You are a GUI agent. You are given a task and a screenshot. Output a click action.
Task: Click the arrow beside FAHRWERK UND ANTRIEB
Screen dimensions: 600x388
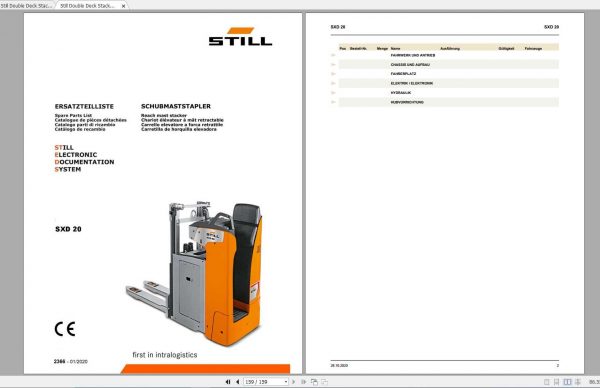333,55
